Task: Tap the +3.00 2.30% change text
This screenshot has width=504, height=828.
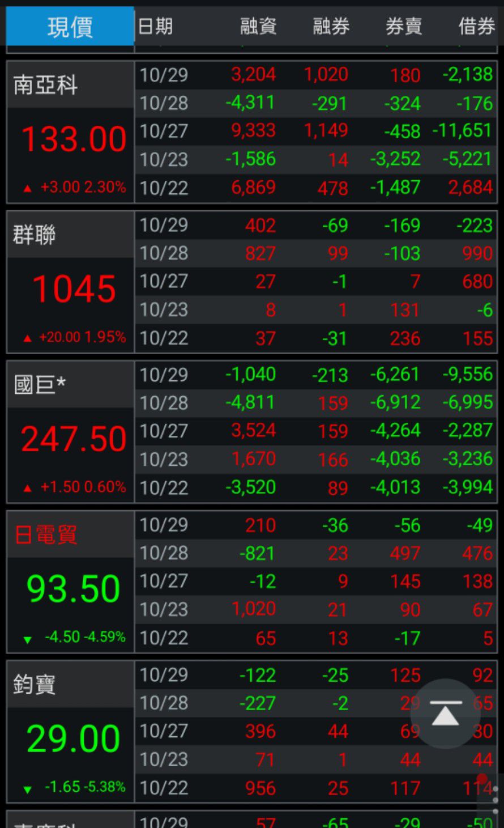Action: point(83,188)
